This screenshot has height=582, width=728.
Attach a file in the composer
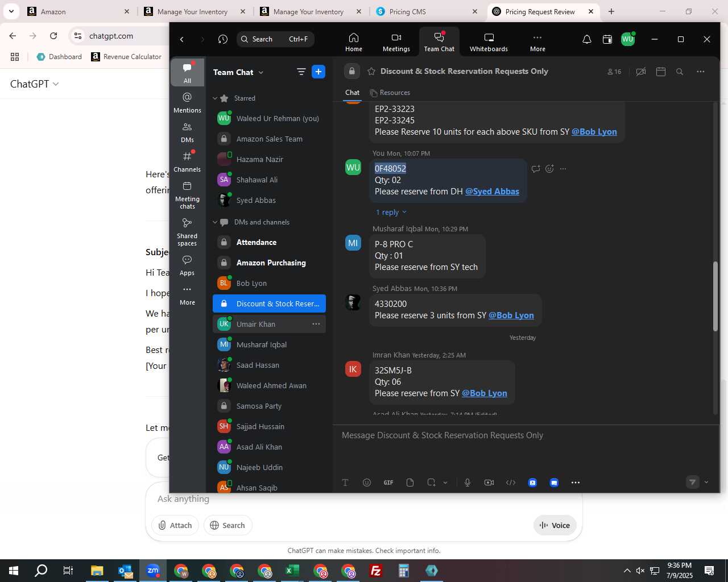pos(410,483)
